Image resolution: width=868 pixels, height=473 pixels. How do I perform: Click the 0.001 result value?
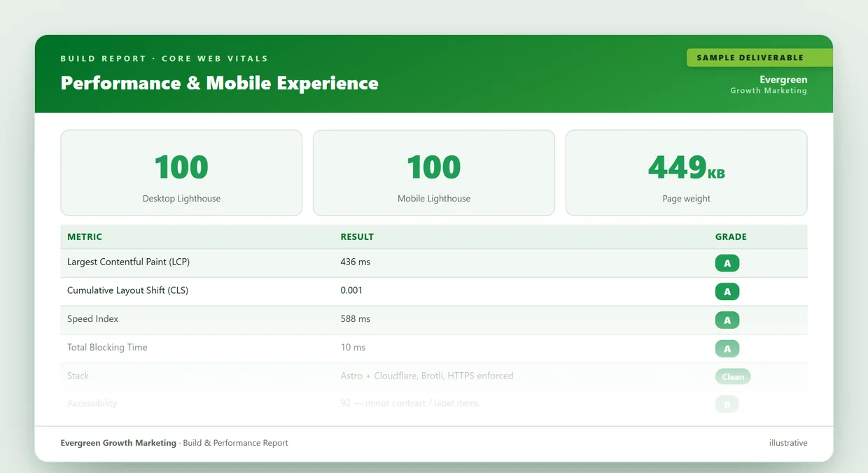[x=351, y=290]
